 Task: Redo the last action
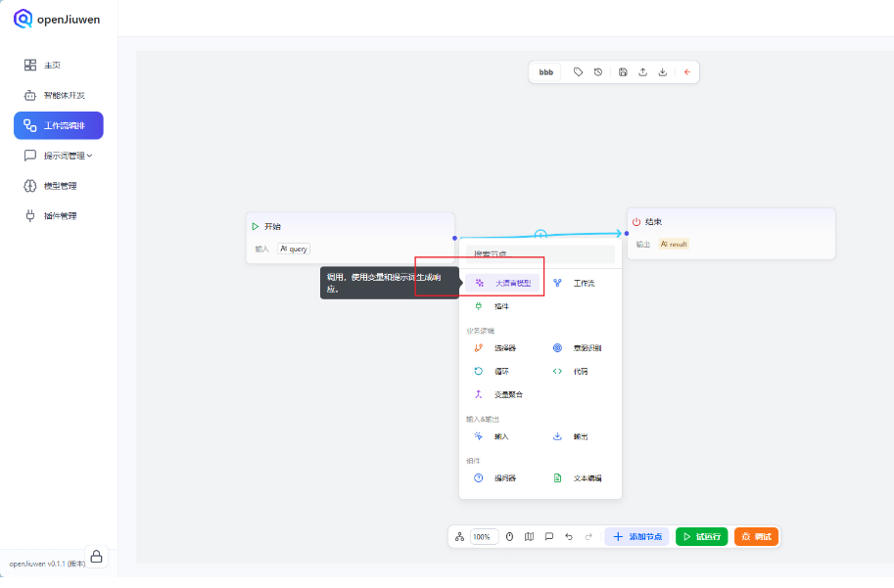tap(588, 537)
